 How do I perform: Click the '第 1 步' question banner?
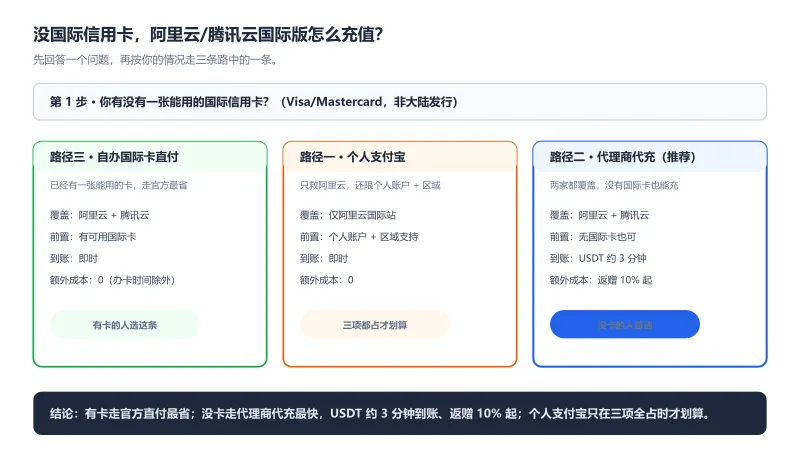[x=400, y=102]
